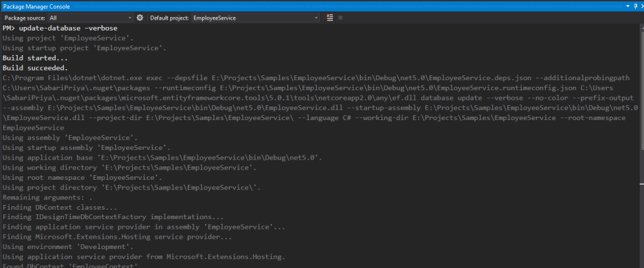
Task: Click the 'Default project:' label
Action: click(169, 18)
